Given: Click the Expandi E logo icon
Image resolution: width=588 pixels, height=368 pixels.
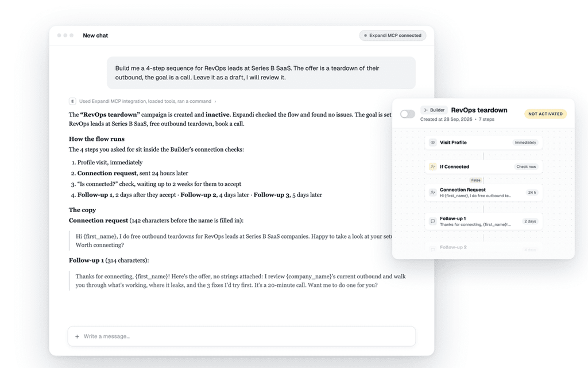Looking at the screenshot, I should [72, 101].
